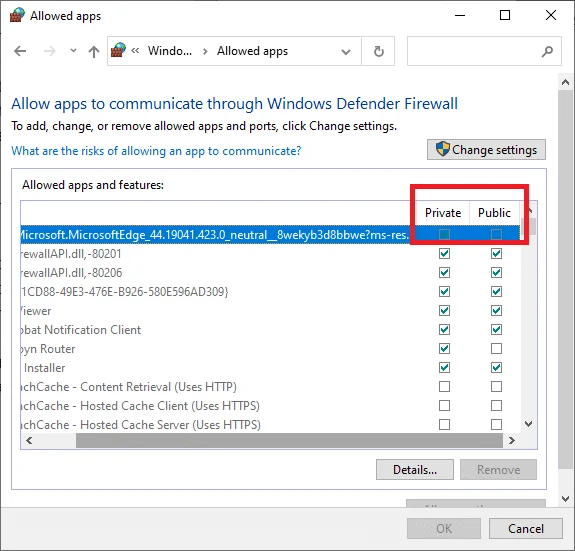Image resolution: width=575 pixels, height=551 pixels.
Task: Toggle Public checkbox for Router entry
Action: (x=496, y=349)
